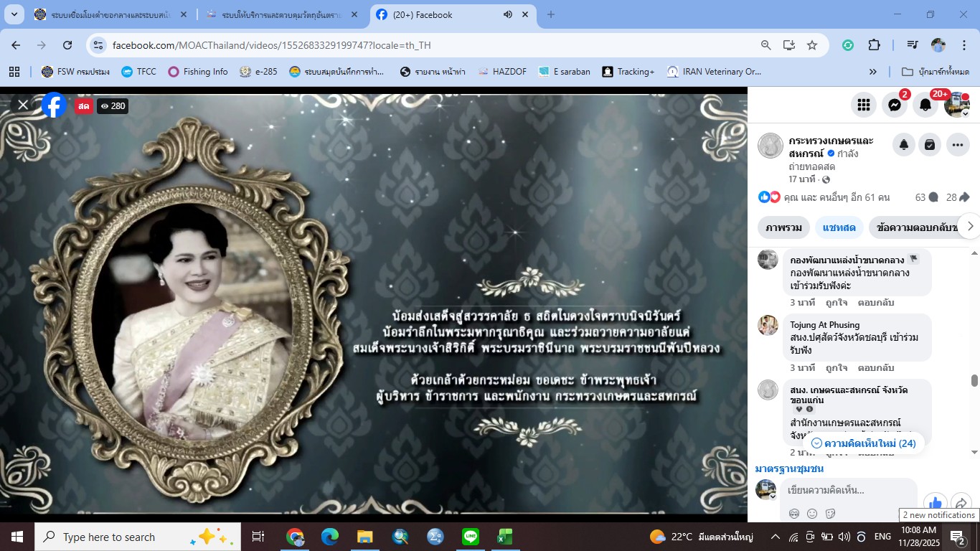Screen dimensions: 980x551
Task: Open Facebook Messenger chats icon
Action: pyautogui.click(x=895, y=105)
